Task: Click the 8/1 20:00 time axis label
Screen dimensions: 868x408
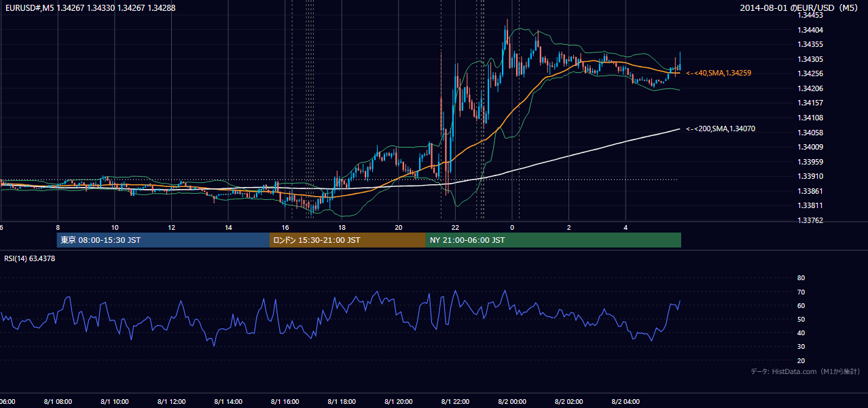Action: (x=399, y=401)
